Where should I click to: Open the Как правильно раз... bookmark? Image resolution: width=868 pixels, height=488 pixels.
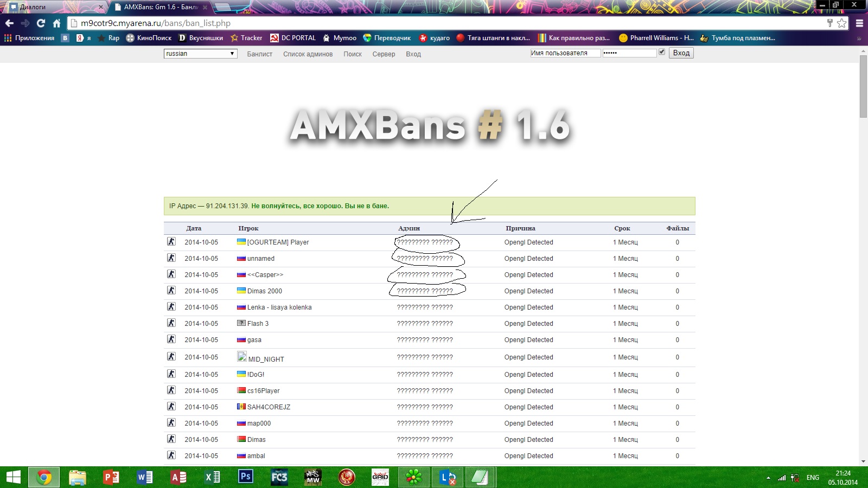tap(574, 38)
